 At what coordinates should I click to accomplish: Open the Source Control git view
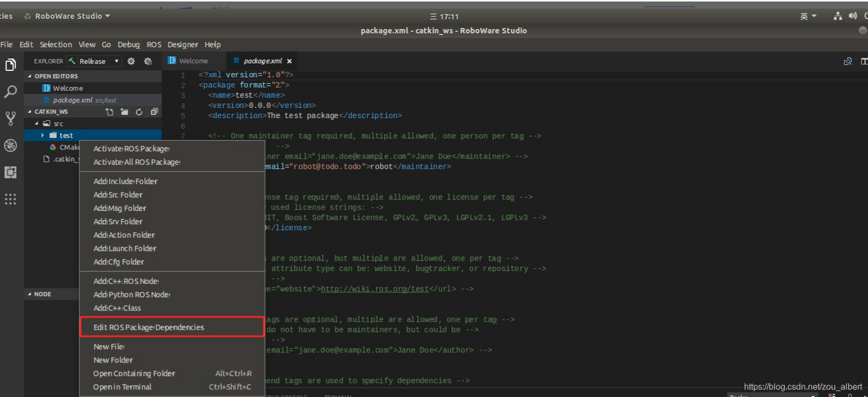pos(11,119)
